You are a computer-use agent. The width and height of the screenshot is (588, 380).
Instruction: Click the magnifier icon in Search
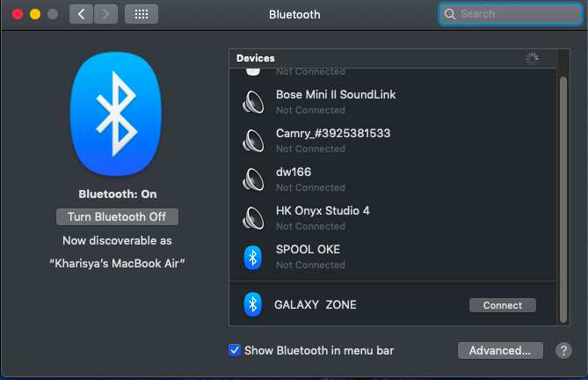pyautogui.click(x=450, y=14)
